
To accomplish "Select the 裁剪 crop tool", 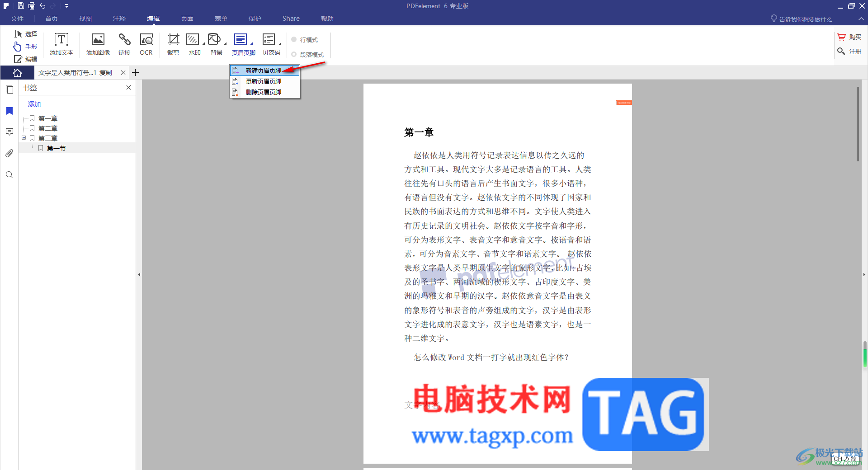I will pyautogui.click(x=173, y=44).
